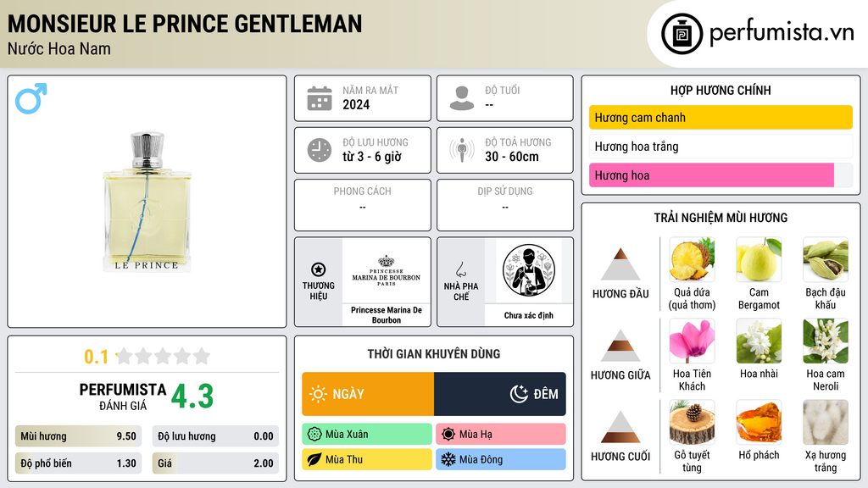The height and width of the screenshot is (488, 868).
Task: Click the nose icon above Nhà pha chế
Action: click(460, 269)
